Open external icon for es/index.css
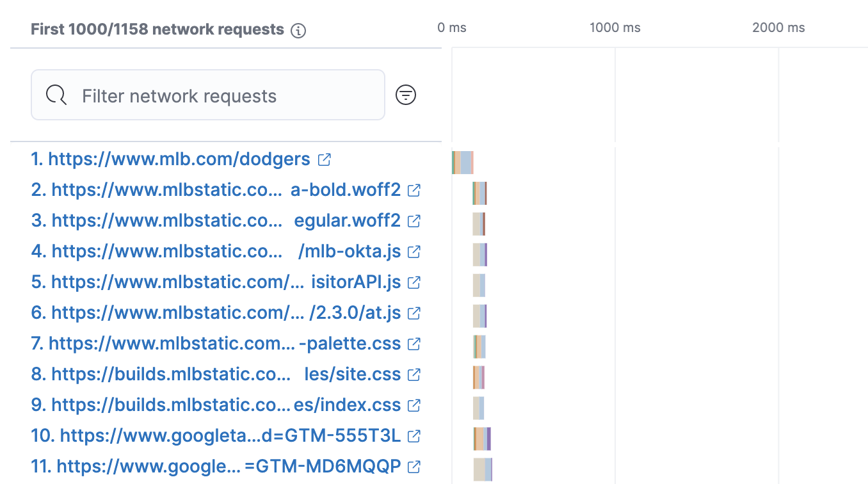This screenshot has height=484, width=868. pyautogui.click(x=414, y=405)
